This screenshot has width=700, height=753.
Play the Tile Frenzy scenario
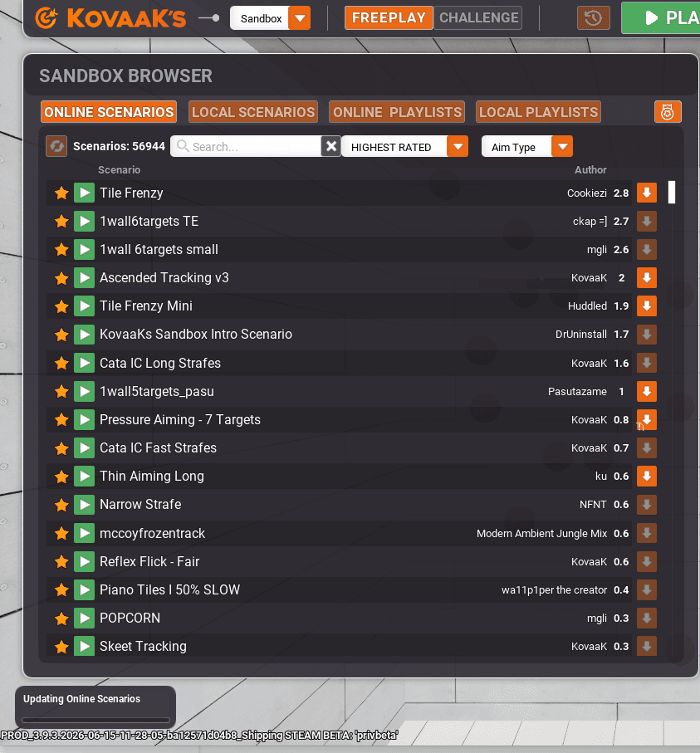(84, 193)
